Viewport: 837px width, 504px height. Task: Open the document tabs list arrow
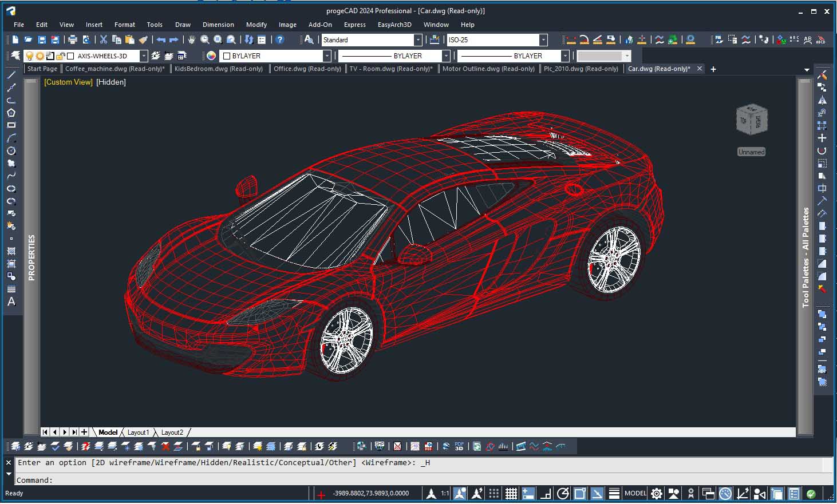click(x=807, y=70)
